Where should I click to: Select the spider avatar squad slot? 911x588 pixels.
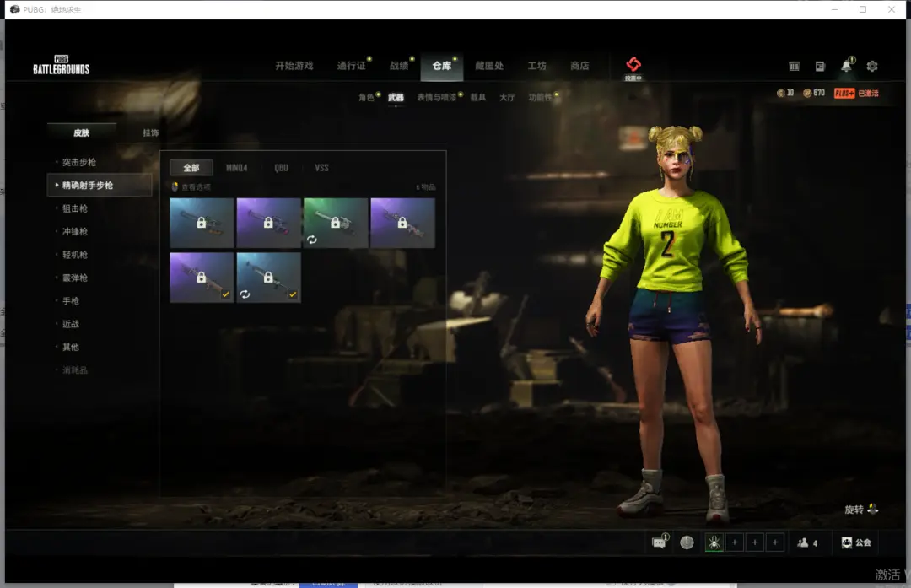pos(714,542)
